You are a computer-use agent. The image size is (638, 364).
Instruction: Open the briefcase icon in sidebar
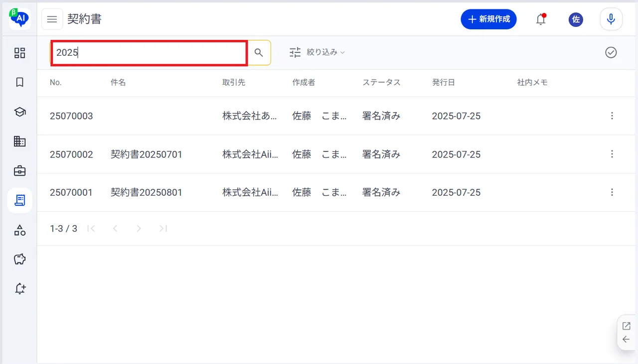(x=19, y=171)
